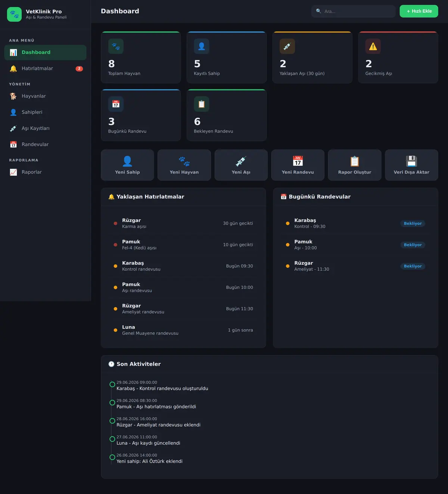Click the bar chart icon beside Dashboard

13,52
